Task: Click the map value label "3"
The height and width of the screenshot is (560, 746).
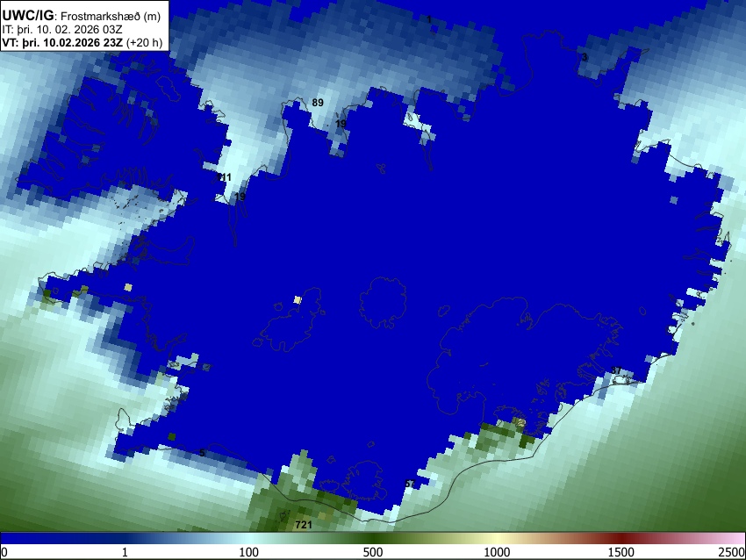Action: 585,57
